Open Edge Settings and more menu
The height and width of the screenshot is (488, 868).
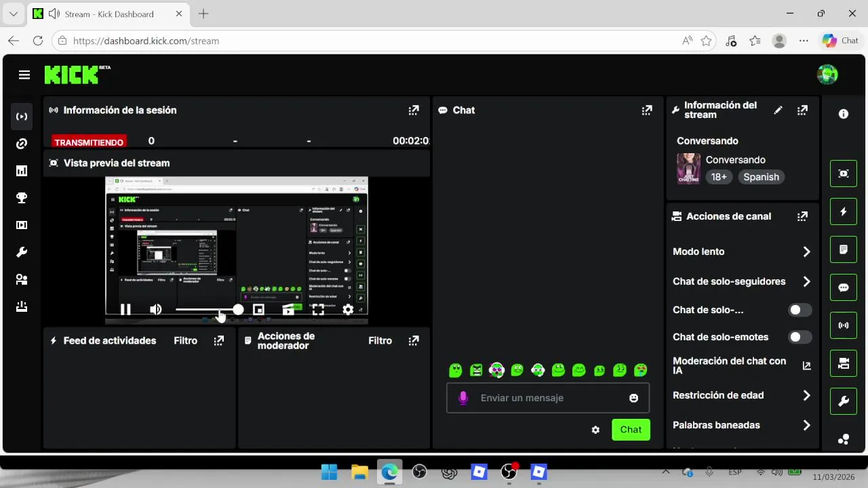click(x=804, y=41)
